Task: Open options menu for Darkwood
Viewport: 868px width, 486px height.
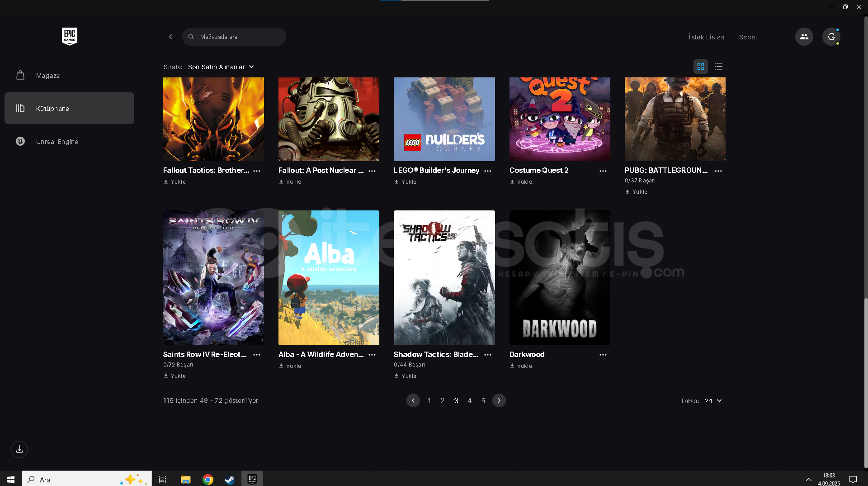Action: (x=603, y=355)
